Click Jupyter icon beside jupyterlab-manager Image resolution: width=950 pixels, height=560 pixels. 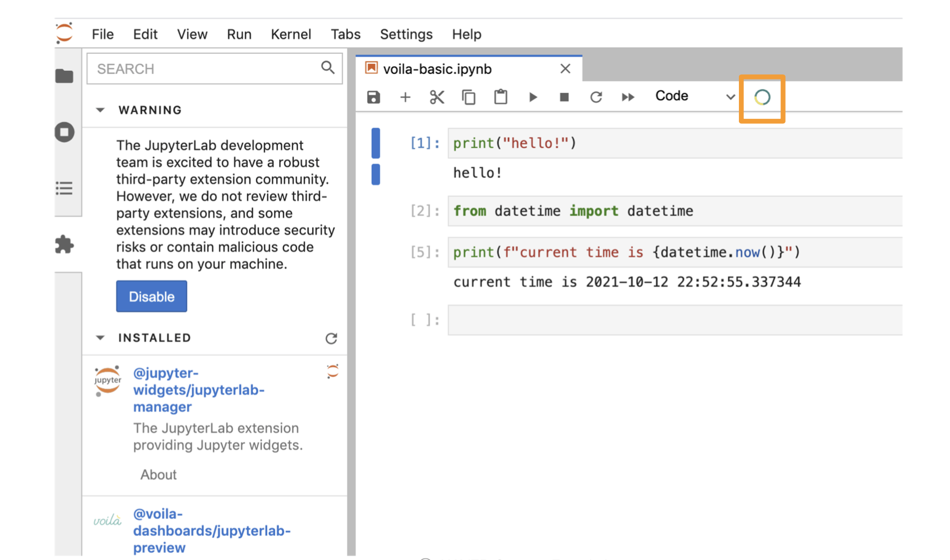(x=332, y=371)
